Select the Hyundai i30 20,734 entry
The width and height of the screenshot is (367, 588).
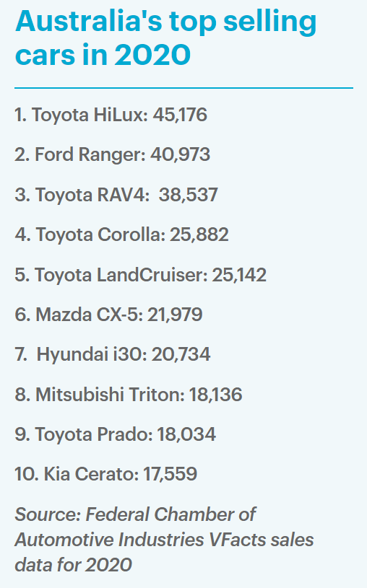pyautogui.click(x=112, y=354)
